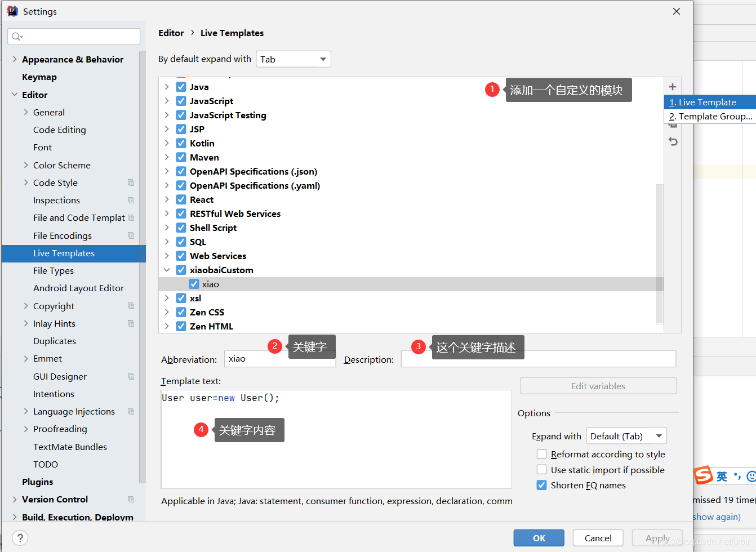Uncheck the Java template group checkbox
Screen dimensions: 756x552
point(181,87)
